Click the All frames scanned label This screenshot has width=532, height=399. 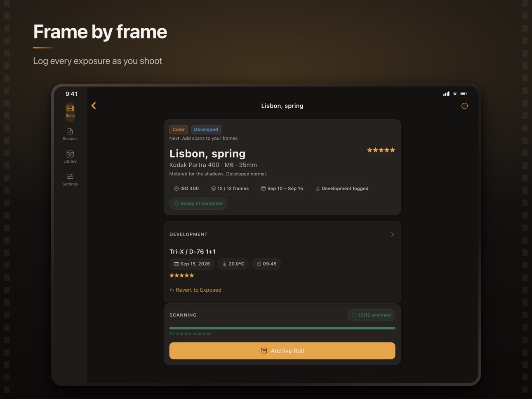click(190, 334)
